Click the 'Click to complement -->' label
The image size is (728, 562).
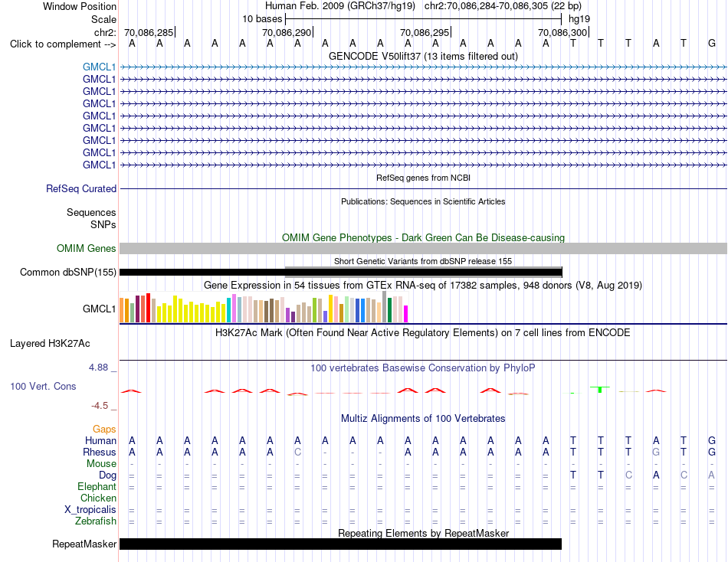pyautogui.click(x=63, y=44)
